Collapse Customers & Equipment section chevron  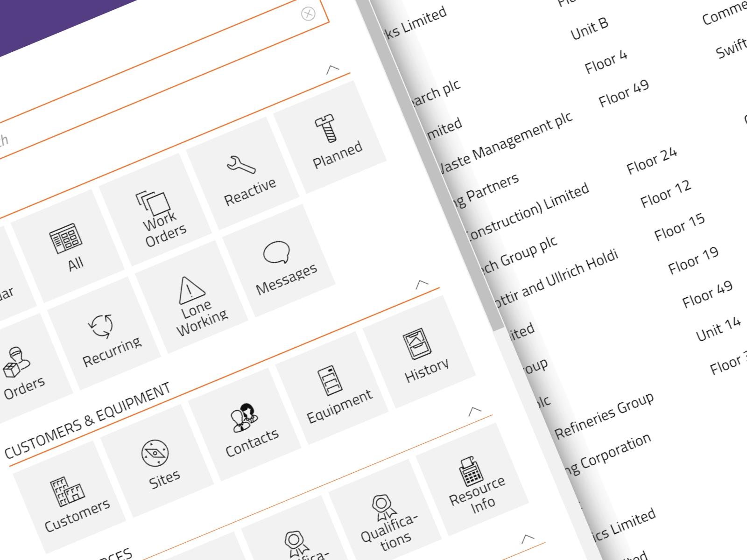pyautogui.click(x=422, y=284)
